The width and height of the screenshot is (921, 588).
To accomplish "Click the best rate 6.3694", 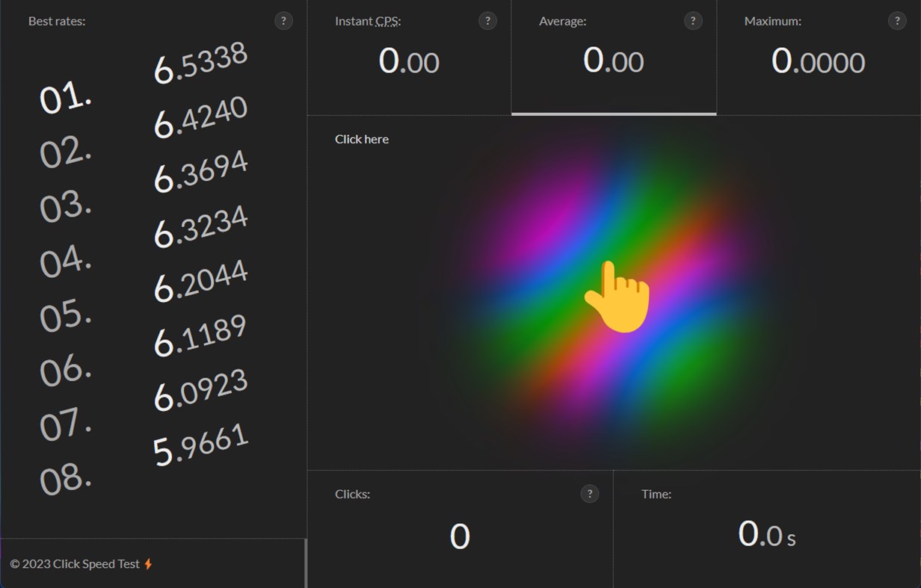I will pyautogui.click(x=200, y=172).
